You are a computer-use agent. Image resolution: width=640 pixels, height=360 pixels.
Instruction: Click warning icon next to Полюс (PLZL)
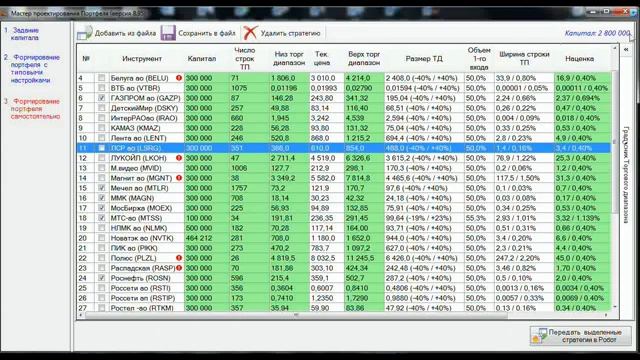coord(179,258)
